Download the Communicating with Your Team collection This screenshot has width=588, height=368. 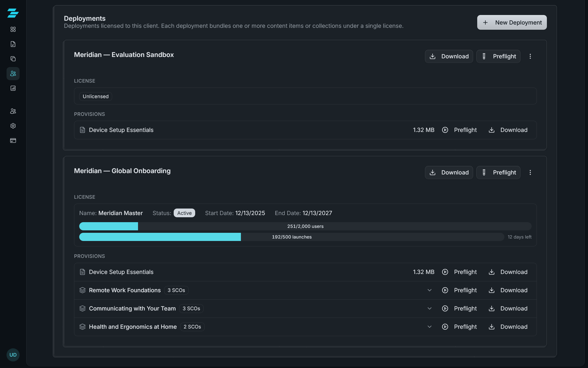508,309
